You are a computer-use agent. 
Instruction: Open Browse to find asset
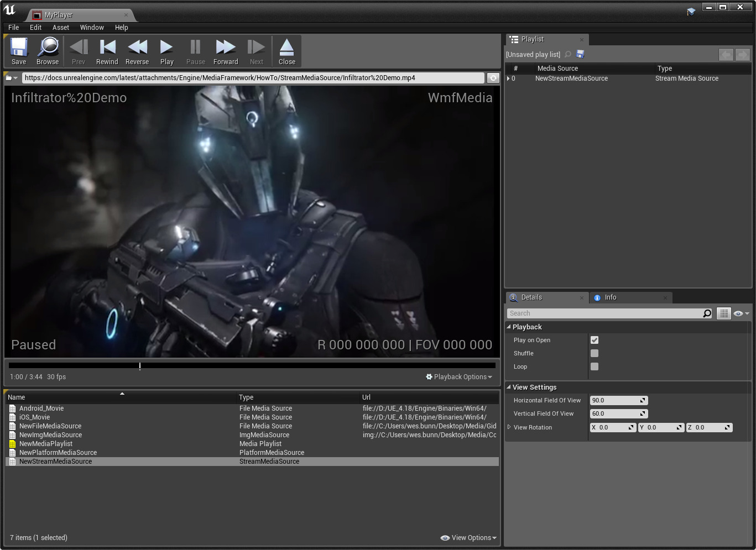[48, 51]
